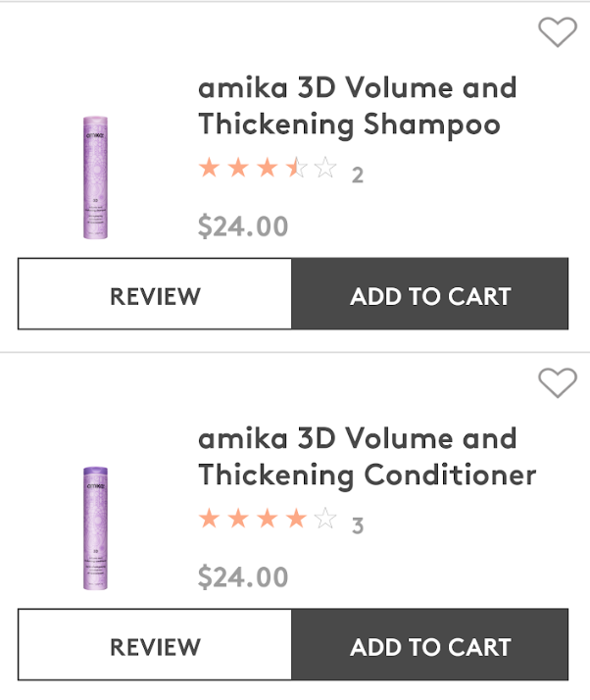Favorite the amika Conditioner with heart icon
590x700 pixels.
pos(558,382)
